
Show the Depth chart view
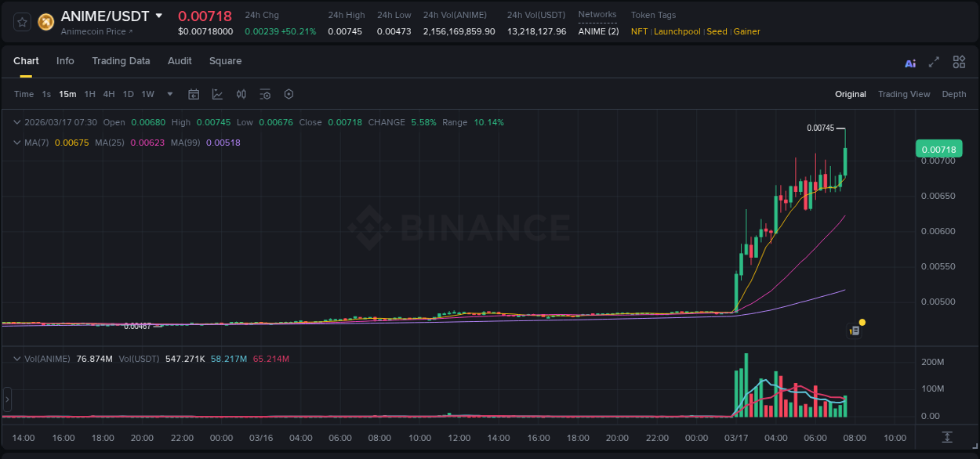(954, 94)
